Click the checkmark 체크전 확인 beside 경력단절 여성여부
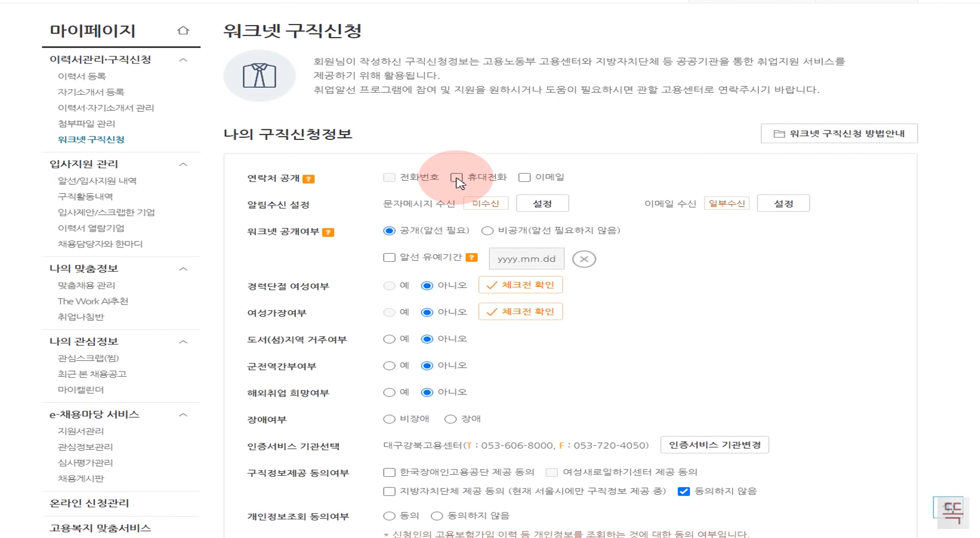 [520, 285]
